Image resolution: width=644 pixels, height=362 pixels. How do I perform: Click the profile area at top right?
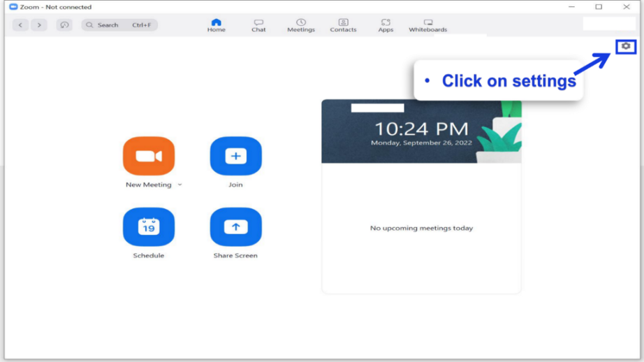608,24
